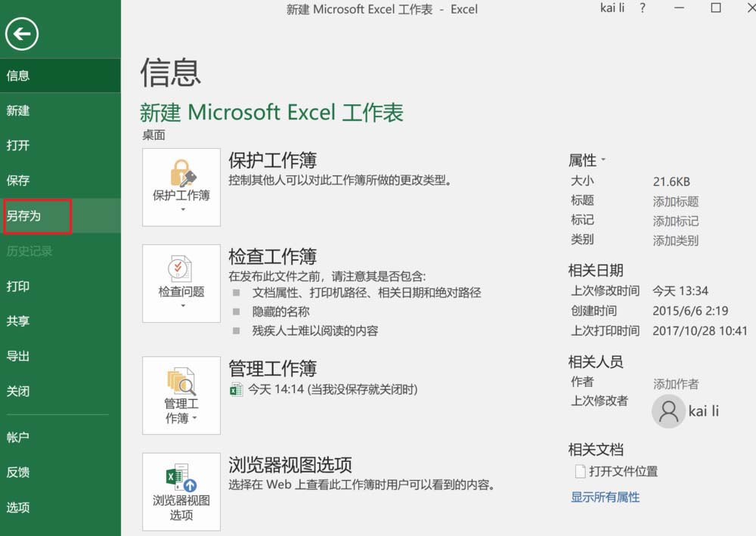
Task: Select 导出 in the sidebar
Action: click(x=60, y=356)
